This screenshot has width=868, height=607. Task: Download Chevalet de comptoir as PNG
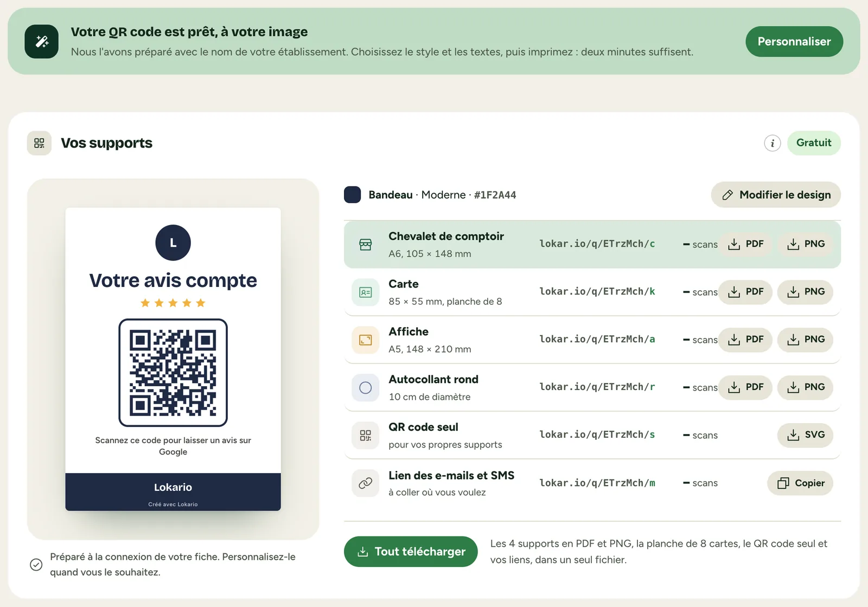[805, 244]
